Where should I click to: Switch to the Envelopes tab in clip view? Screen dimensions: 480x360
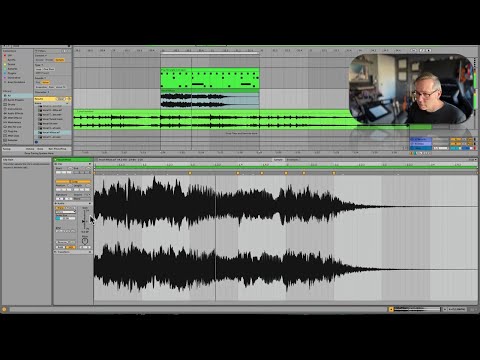click(x=293, y=160)
